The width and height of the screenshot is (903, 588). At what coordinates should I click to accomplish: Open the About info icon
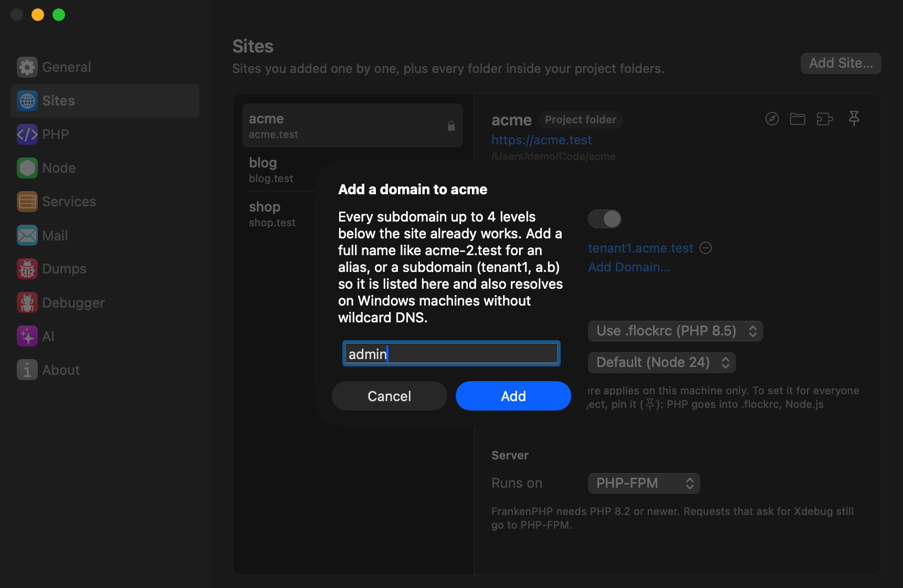tap(27, 370)
